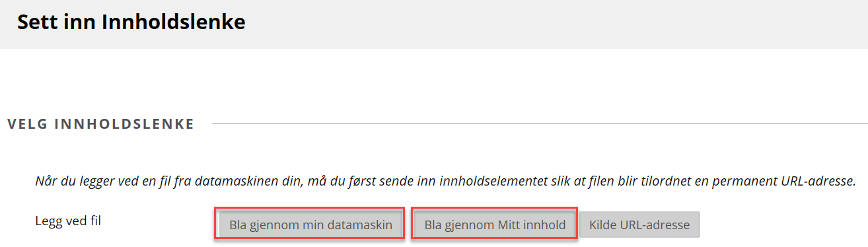Image resolution: width=868 pixels, height=247 pixels.
Task: Select the Kilde URL-adresse button
Action: click(x=639, y=225)
